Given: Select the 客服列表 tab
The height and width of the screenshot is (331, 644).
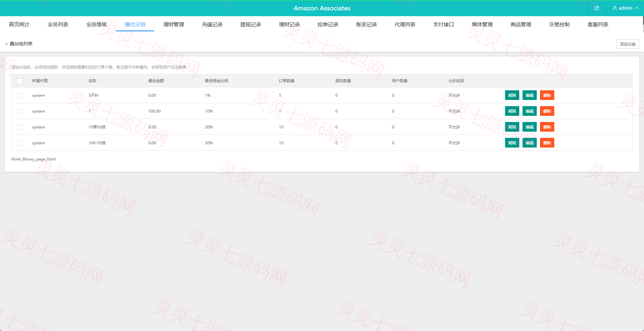Looking at the screenshot, I should [x=598, y=24].
